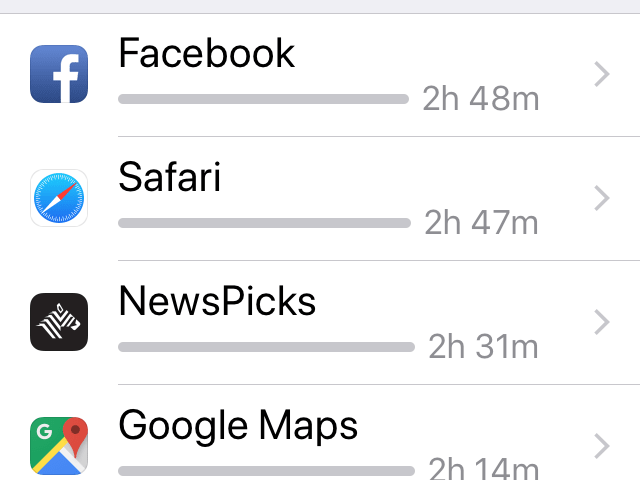This screenshot has width=640, height=480.
Task: Select the NewsPicks row label
Action: [217, 301]
